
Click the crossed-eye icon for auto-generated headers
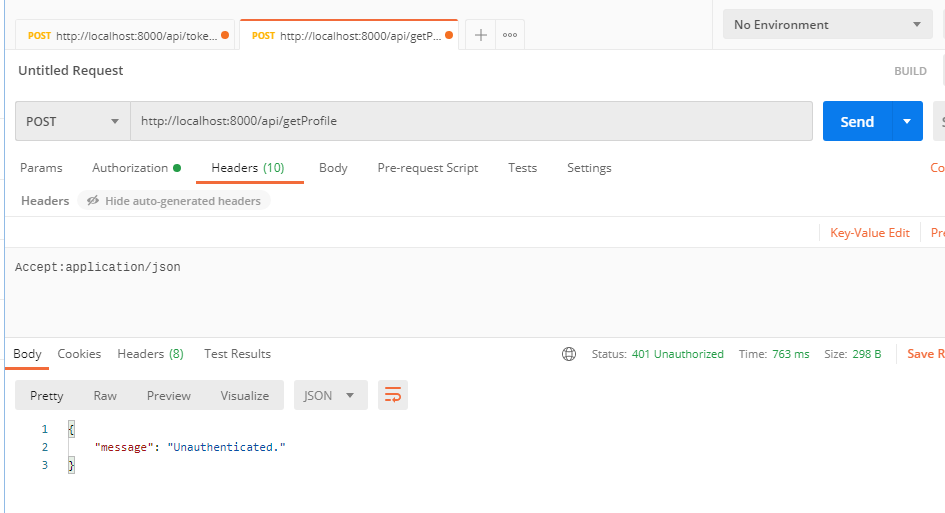(93, 201)
